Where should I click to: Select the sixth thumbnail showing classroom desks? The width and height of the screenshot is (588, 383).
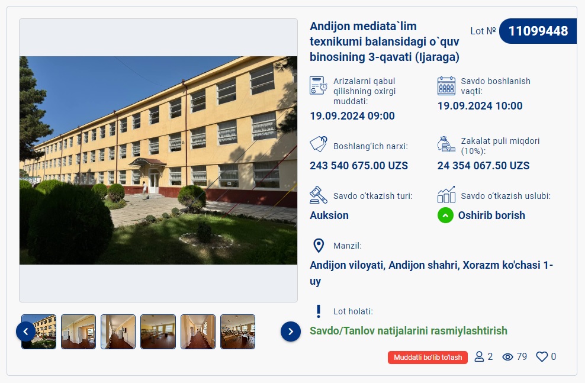[x=238, y=331]
